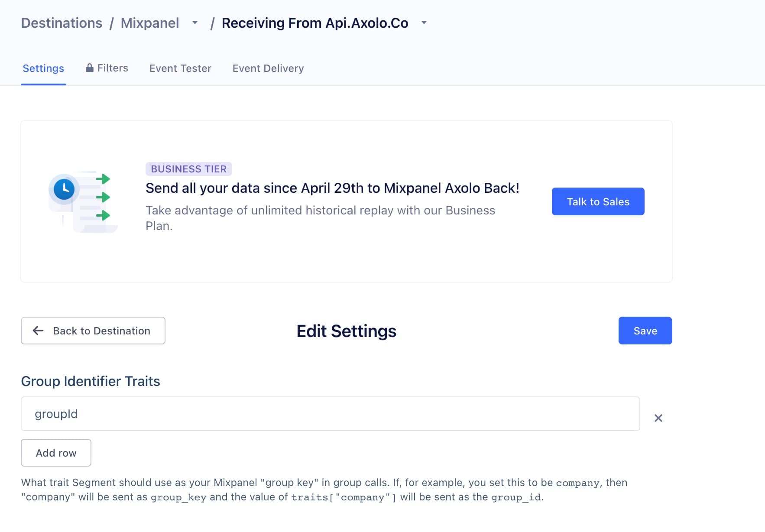Click the group key help description text

(324, 490)
